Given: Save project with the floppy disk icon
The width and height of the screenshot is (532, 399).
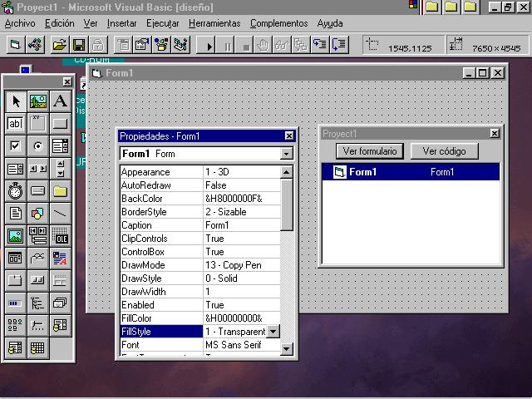Looking at the screenshot, I should [79, 45].
